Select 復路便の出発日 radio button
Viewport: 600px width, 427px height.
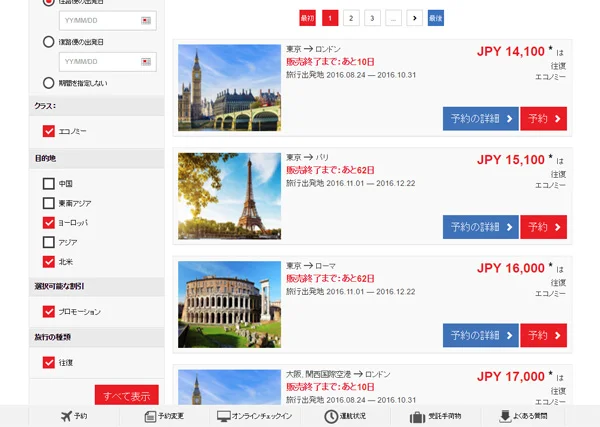pos(49,42)
